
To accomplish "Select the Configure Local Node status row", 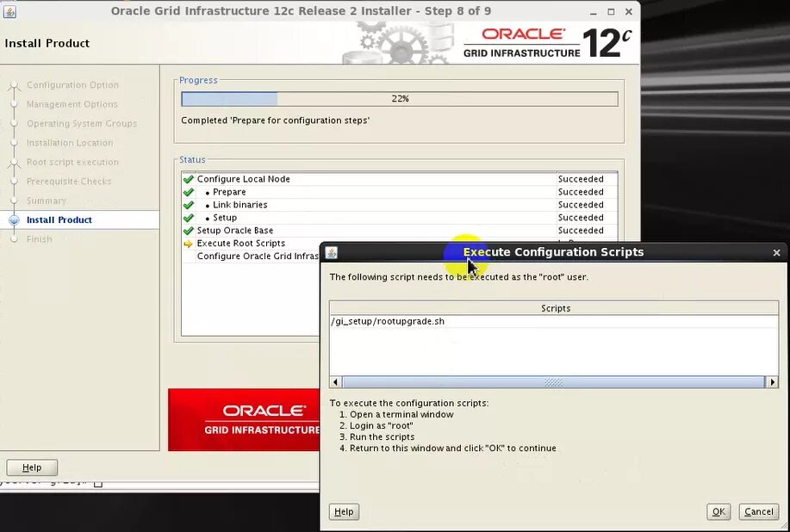I will tap(400, 179).
